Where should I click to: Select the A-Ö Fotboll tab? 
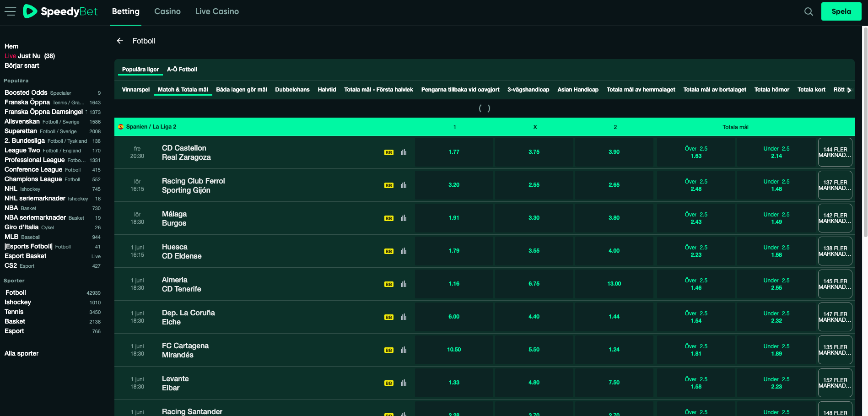[182, 70]
